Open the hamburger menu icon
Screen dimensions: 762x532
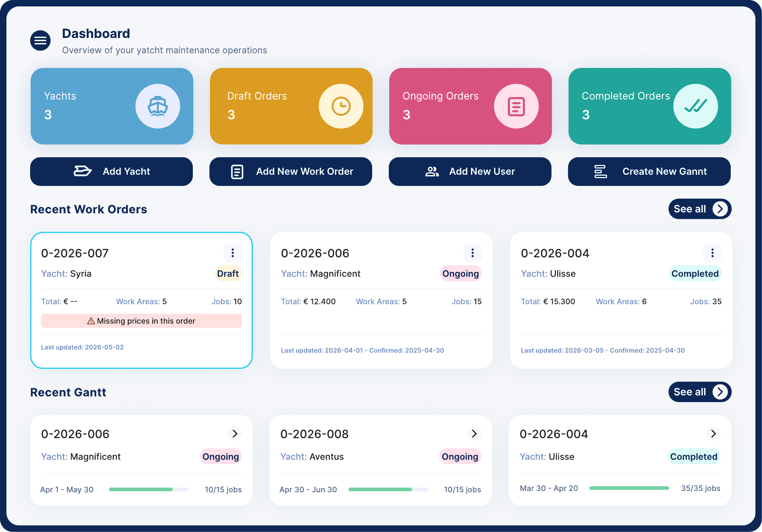(x=40, y=40)
